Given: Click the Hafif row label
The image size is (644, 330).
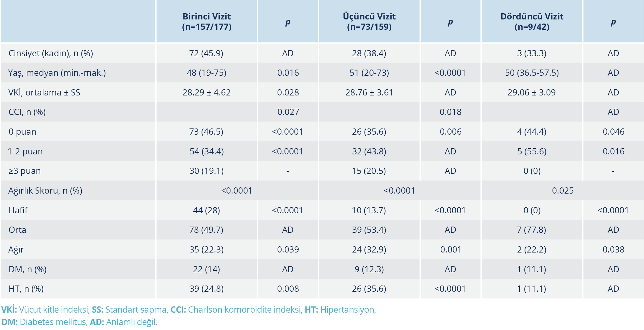Looking at the screenshot, I should tap(18, 210).
